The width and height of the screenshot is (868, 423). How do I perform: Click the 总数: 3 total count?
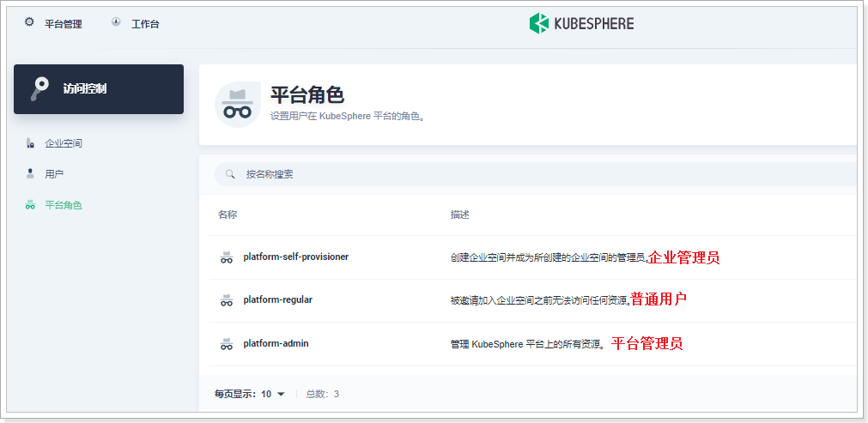(x=323, y=394)
